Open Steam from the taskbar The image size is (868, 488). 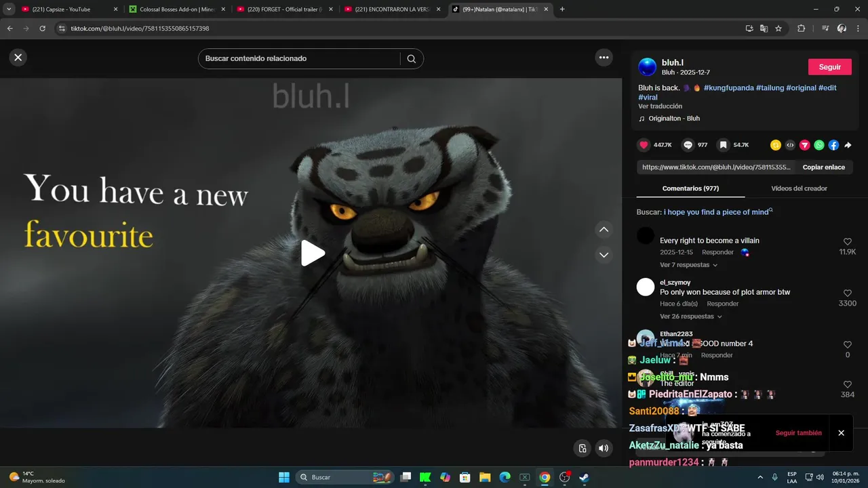pos(584,477)
